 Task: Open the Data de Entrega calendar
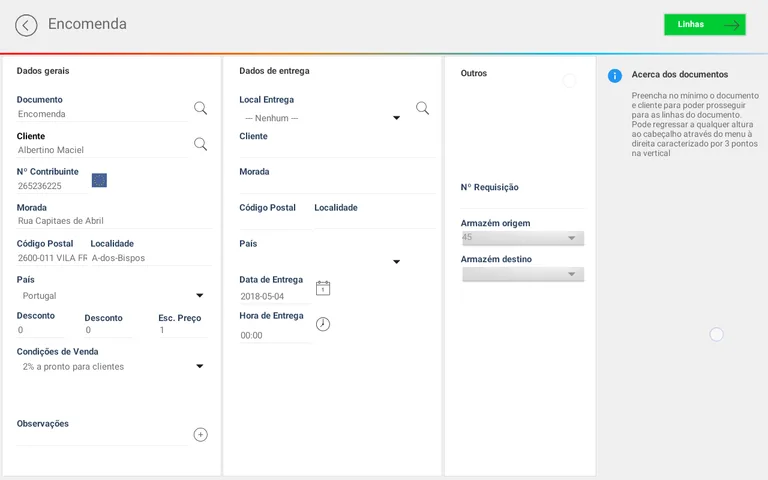click(323, 288)
